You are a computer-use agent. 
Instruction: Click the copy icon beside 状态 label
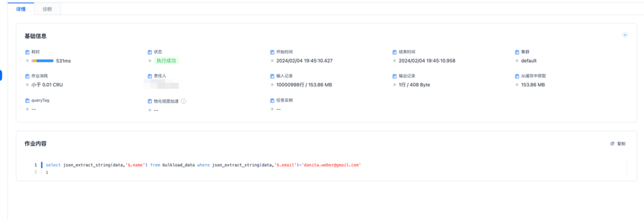tap(150, 52)
